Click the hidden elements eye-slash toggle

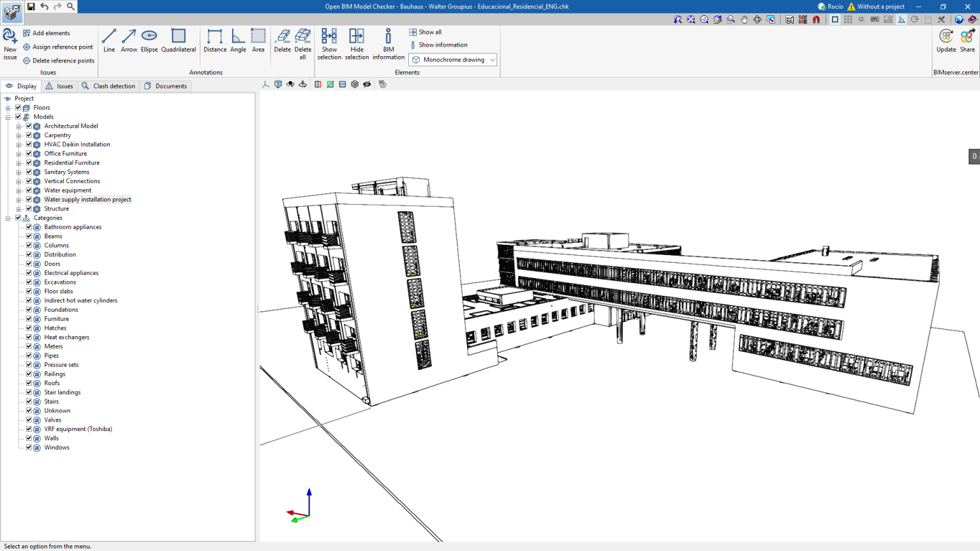coord(367,84)
